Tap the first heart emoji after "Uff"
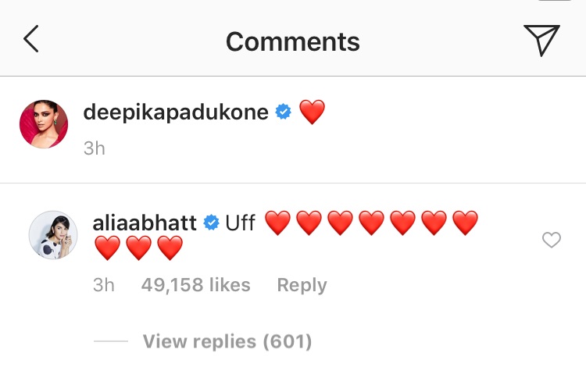586x392 pixels. [277, 223]
